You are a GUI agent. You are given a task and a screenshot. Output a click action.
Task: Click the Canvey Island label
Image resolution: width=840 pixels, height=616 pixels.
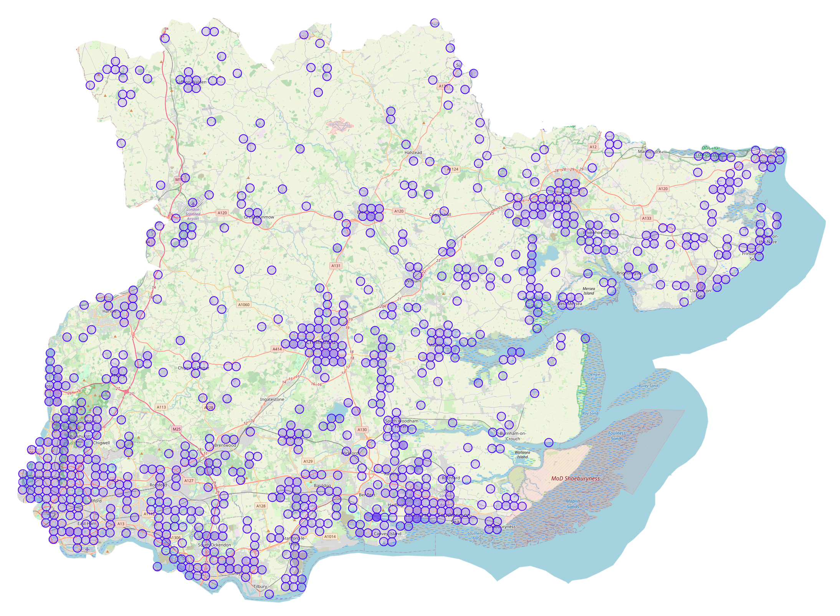click(387, 534)
